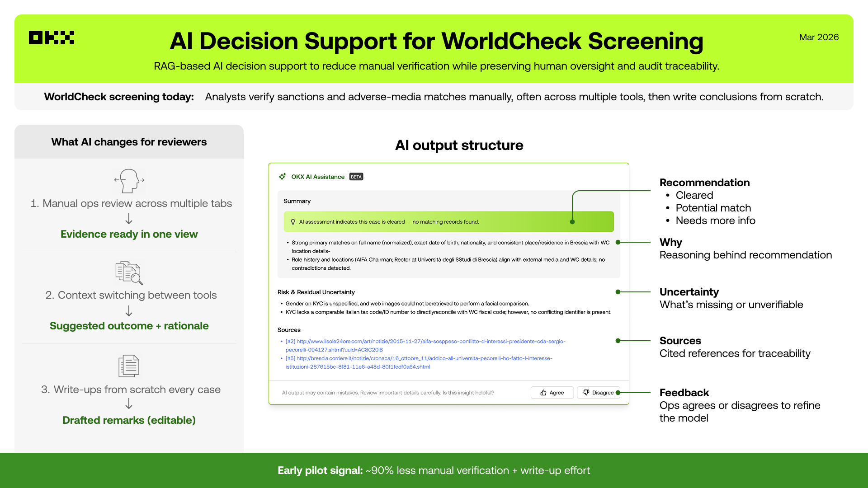This screenshot has width=868, height=488.
Task: Click the thumbs-up icon on Agree
Action: pyautogui.click(x=543, y=393)
